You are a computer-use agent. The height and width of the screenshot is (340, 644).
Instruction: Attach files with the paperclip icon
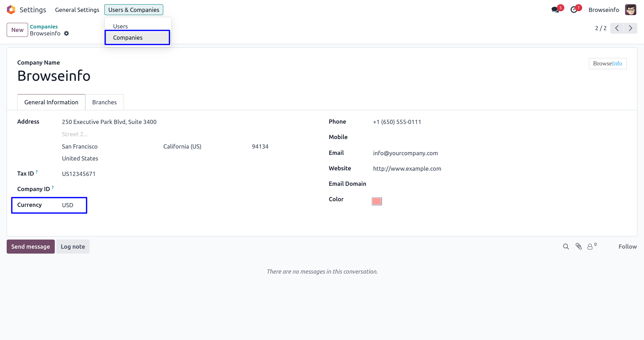[x=578, y=247]
